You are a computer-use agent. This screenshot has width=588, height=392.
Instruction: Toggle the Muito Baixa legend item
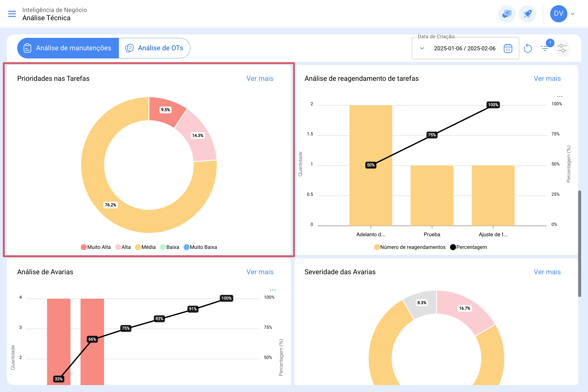(200, 247)
